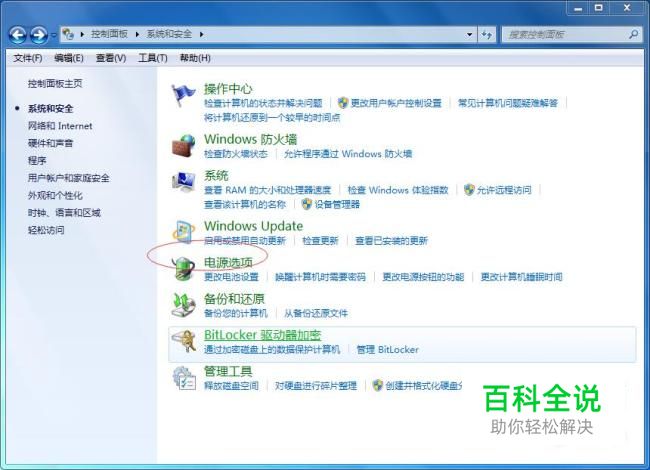Expand arrow after 控制面板 breadcrumb
This screenshot has width=650, height=470.
pyautogui.click(x=137, y=34)
